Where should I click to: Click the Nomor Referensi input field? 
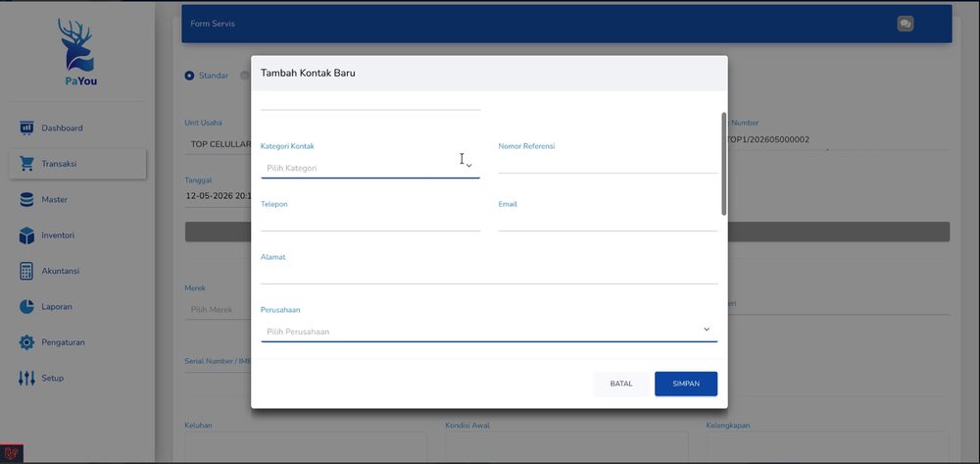pos(608,164)
